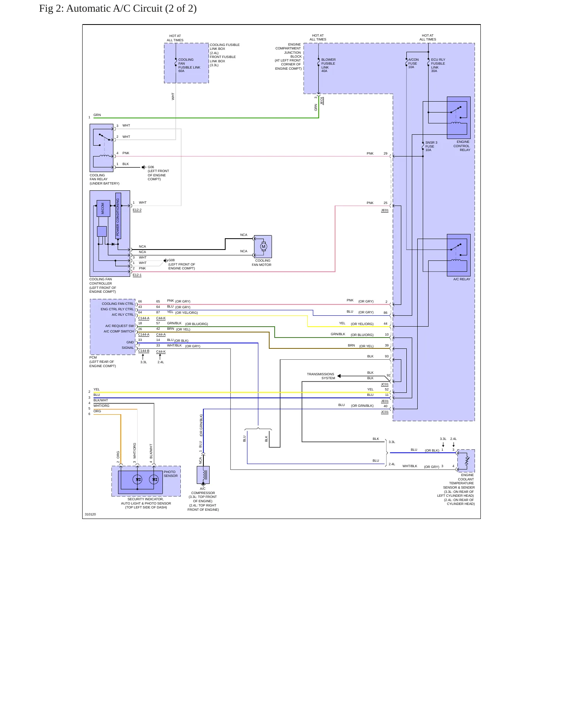Click 'TRANSMISSIONS SYSTEM' label
The image size is (563, 728).
click(321, 376)
